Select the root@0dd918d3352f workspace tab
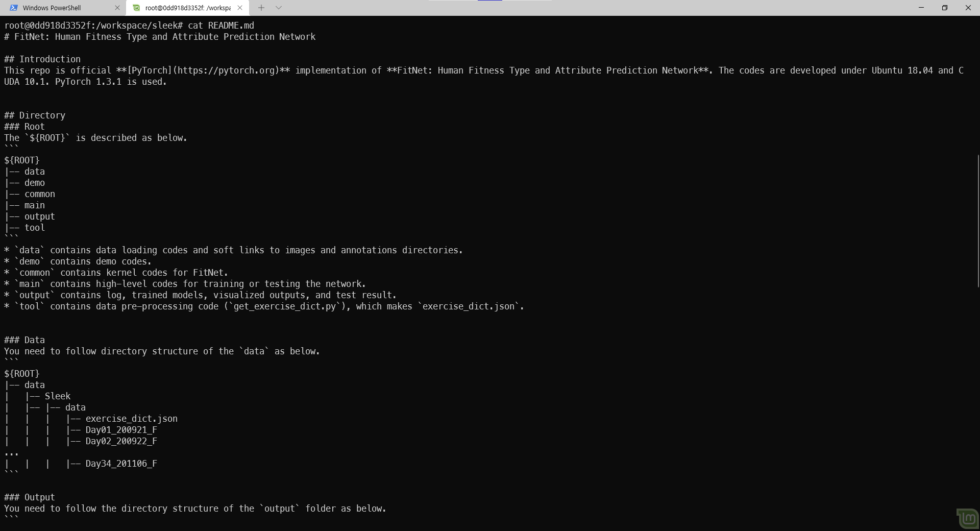Image resolution: width=980 pixels, height=531 pixels. point(187,8)
